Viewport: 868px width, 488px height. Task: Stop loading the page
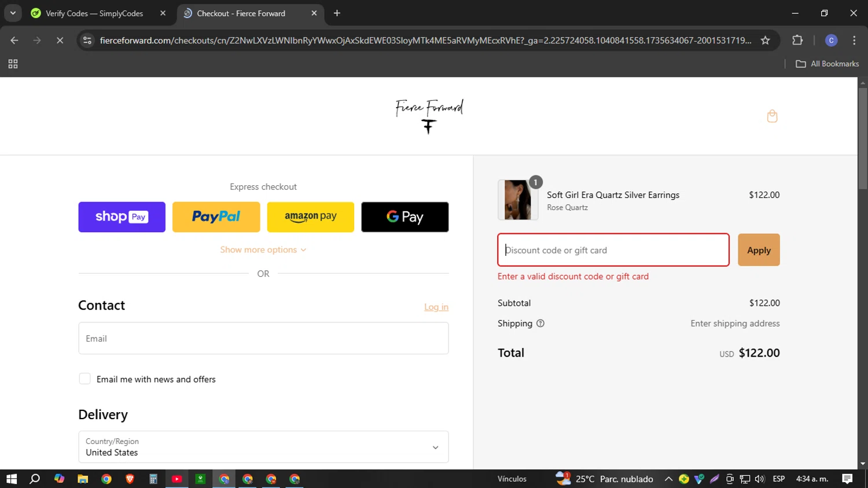tap(60, 40)
